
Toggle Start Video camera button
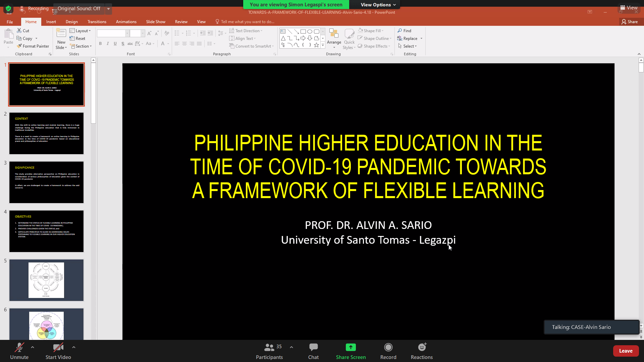click(x=58, y=347)
